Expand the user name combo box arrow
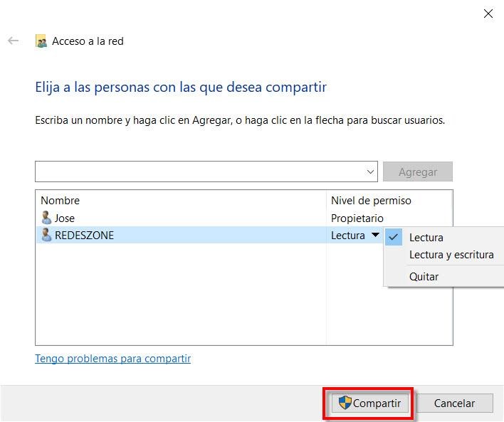The width and height of the screenshot is (504, 422). [370, 172]
